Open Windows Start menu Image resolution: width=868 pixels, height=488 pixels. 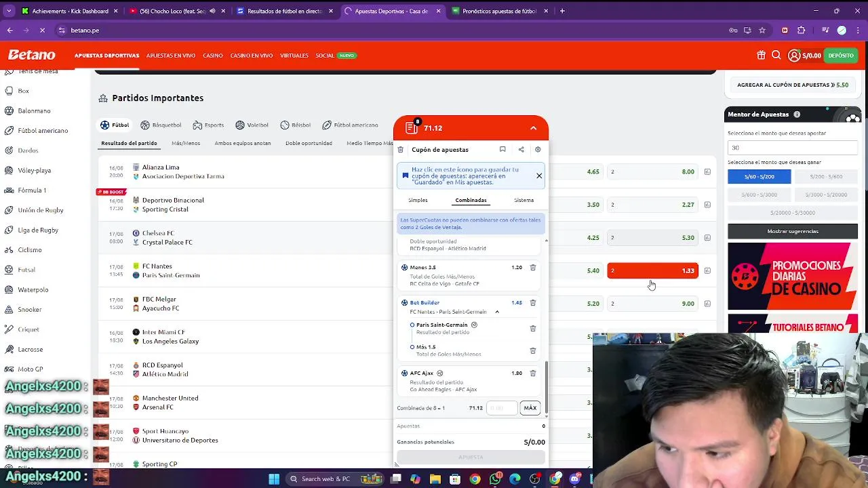tap(274, 479)
